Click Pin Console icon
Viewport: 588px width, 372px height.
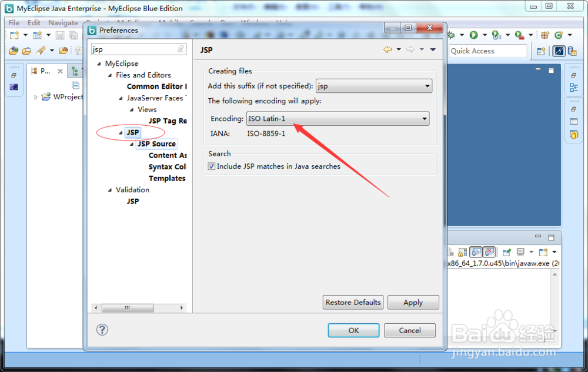(x=507, y=252)
